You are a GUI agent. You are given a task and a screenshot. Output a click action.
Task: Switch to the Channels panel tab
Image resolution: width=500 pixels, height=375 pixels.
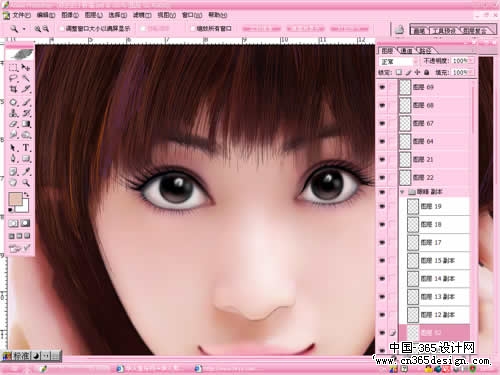coord(406,51)
